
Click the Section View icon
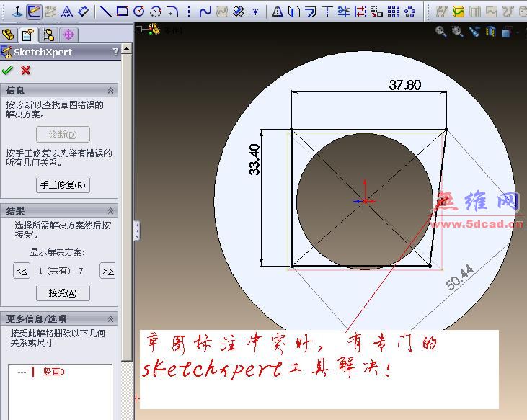(491, 32)
